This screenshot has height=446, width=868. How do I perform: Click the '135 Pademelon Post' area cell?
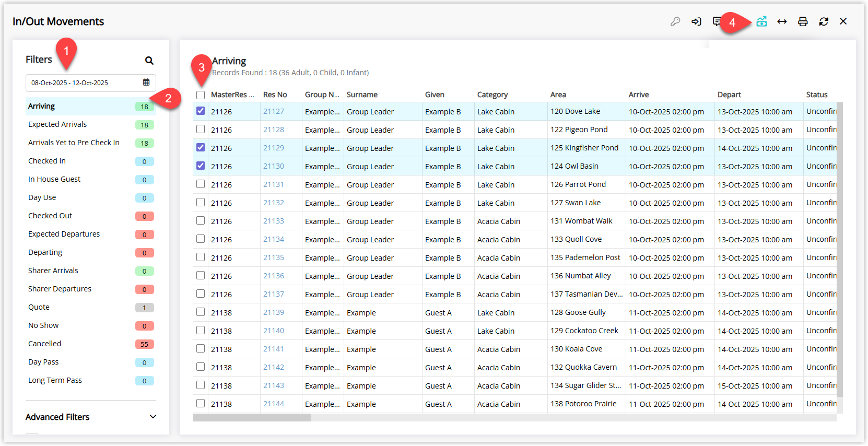click(585, 257)
